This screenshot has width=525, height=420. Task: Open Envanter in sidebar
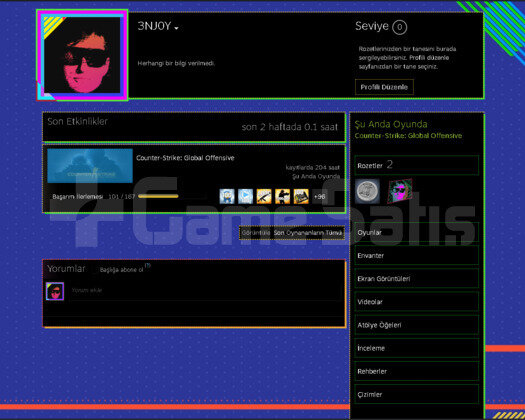coord(416,256)
